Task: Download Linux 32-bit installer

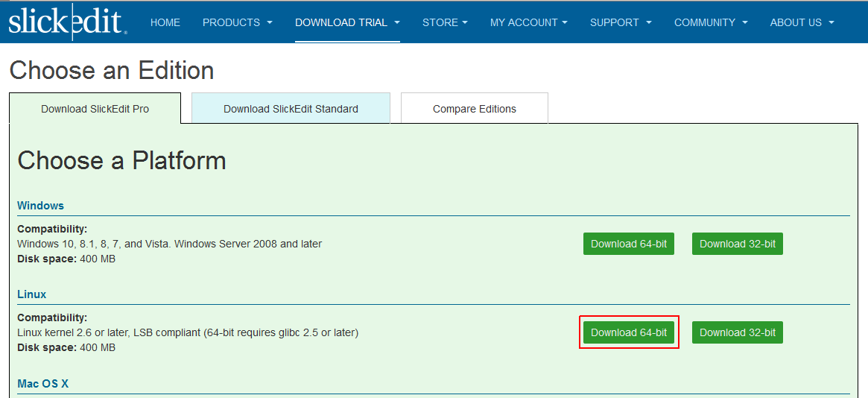Action: coord(738,332)
